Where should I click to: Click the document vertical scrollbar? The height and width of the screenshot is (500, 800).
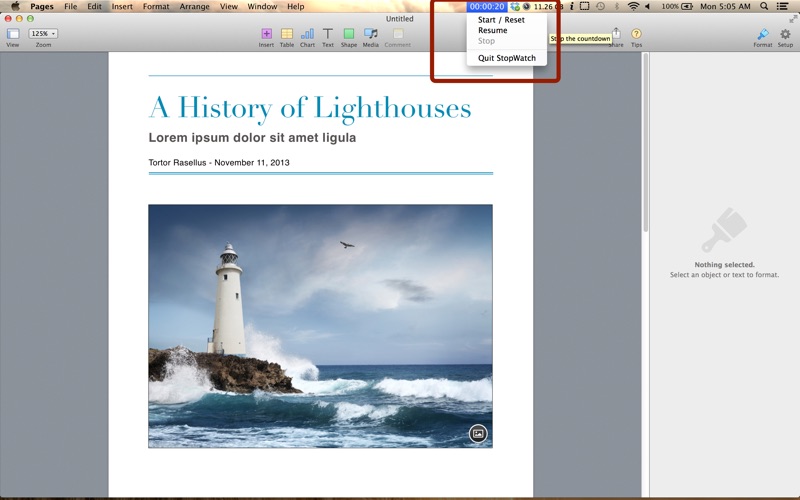pos(645,140)
